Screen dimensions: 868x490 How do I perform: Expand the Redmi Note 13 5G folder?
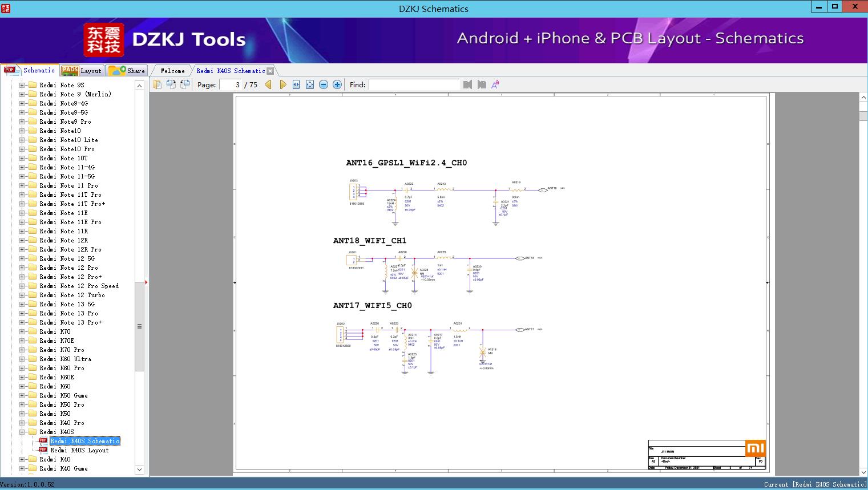click(22, 304)
